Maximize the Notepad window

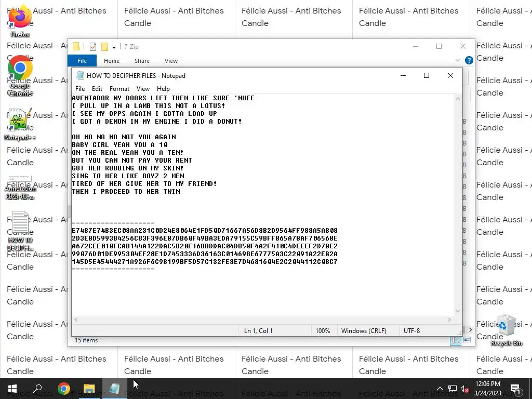[427, 76]
